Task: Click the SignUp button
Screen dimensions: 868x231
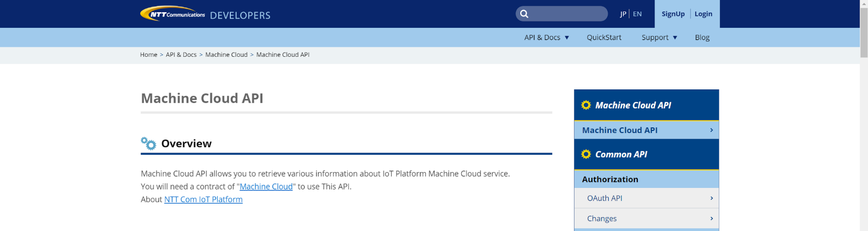Action: (673, 14)
